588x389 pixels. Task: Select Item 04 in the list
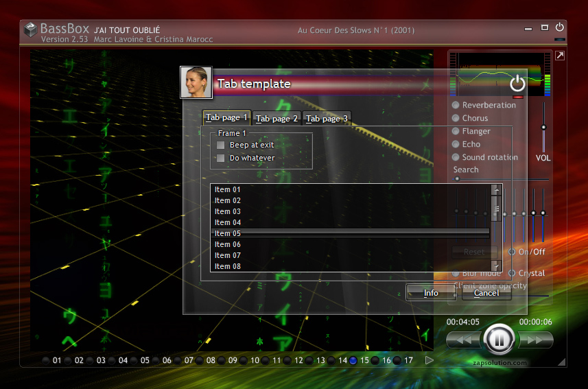351,222
